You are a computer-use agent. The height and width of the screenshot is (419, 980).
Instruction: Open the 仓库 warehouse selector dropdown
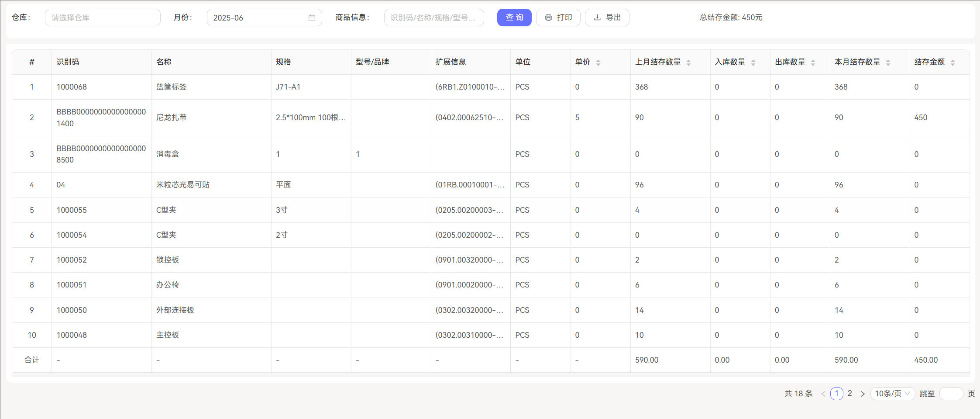pos(103,18)
